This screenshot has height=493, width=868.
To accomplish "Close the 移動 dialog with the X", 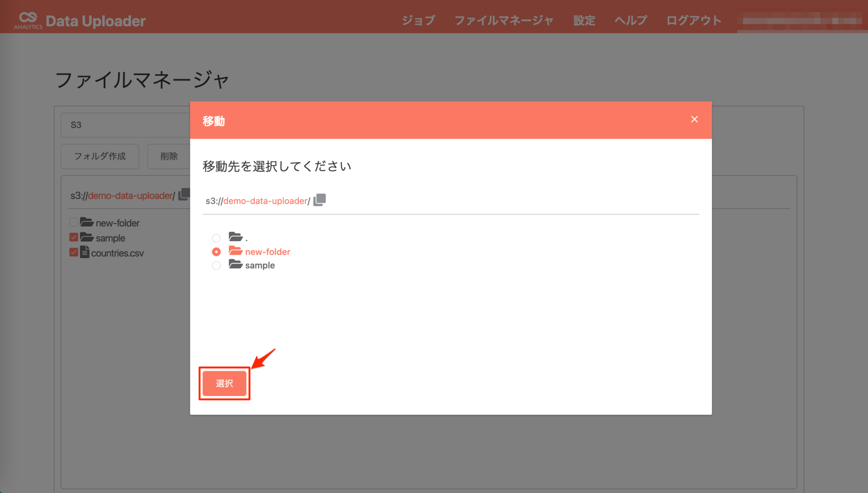I will point(694,119).
